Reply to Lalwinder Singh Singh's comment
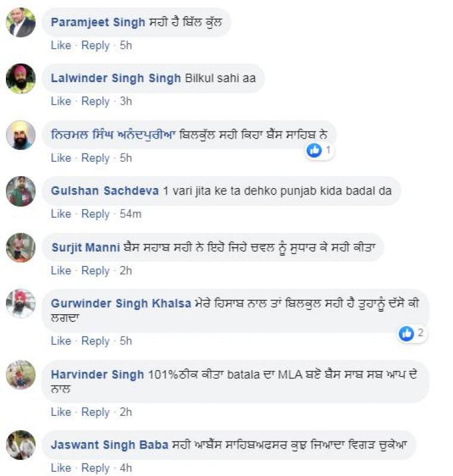 click(95, 101)
